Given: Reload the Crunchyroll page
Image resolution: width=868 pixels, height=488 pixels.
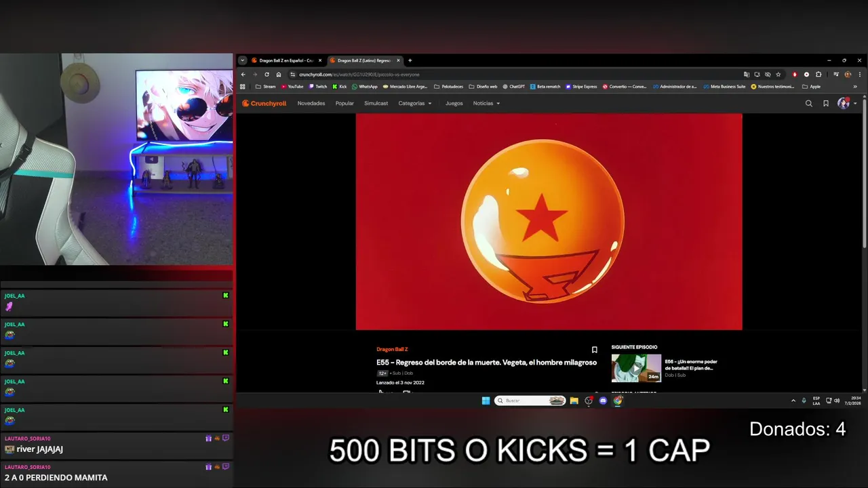Looking at the screenshot, I should [x=267, y=75].
